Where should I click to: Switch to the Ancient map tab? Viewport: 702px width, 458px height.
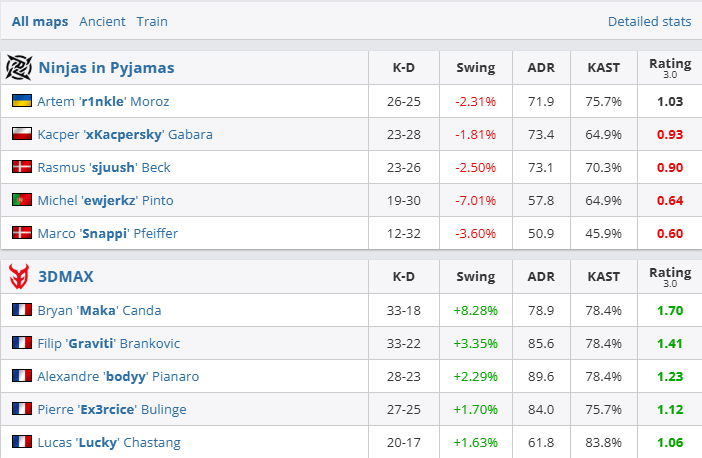point(102,21)
